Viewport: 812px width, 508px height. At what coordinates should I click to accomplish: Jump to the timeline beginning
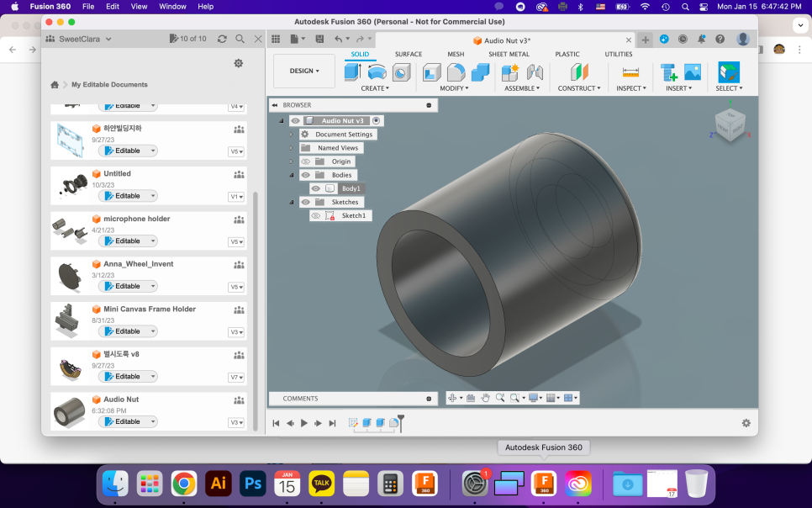[276, 423]
